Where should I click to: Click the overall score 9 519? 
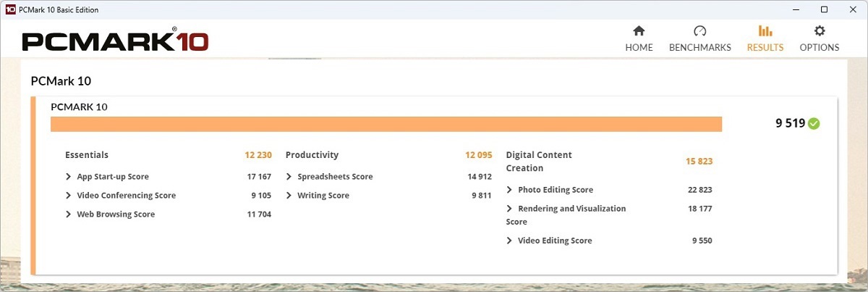point(790,123)
